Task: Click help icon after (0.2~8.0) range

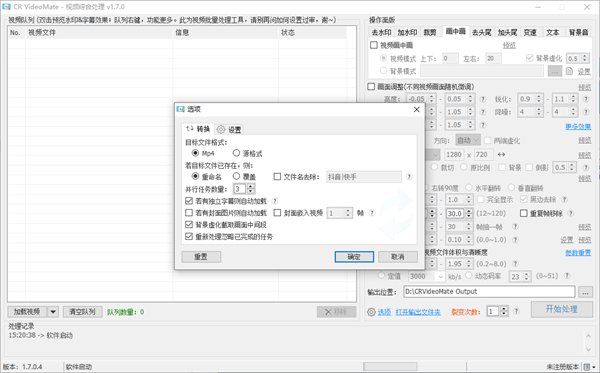Action: click(515, 264)
